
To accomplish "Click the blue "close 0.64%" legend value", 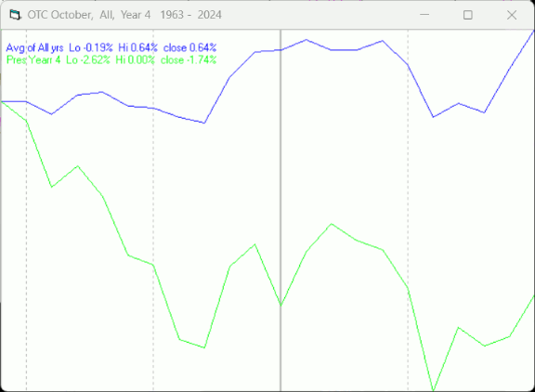I will [189, 47].
